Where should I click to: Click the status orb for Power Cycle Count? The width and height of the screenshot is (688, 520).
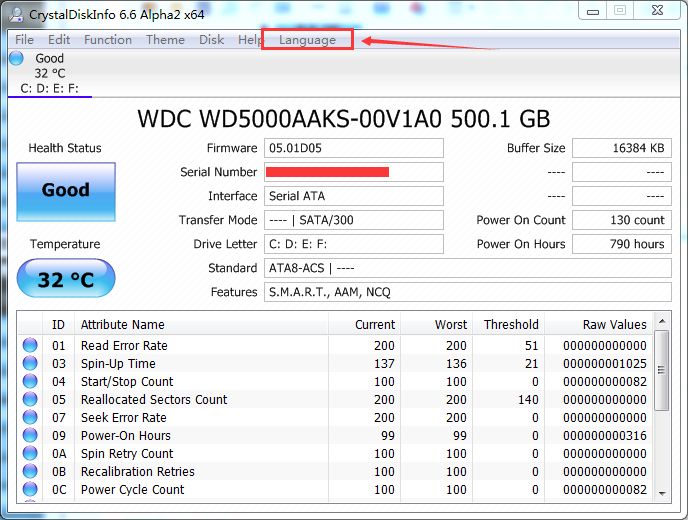pos(30,490)
